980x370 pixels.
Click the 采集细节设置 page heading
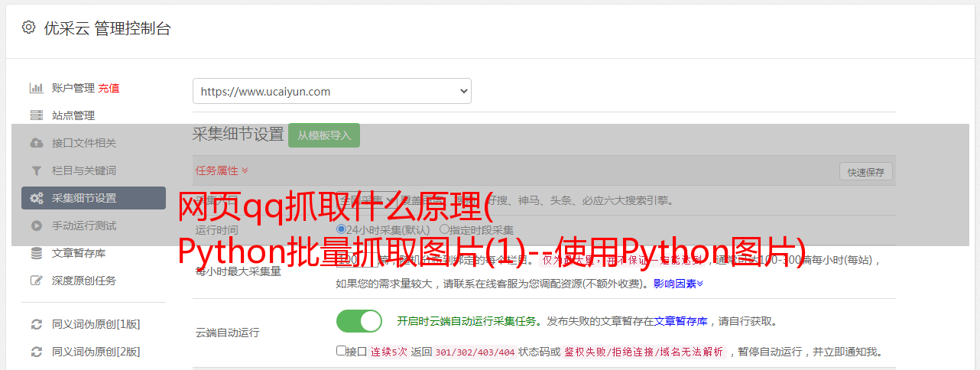239,135
